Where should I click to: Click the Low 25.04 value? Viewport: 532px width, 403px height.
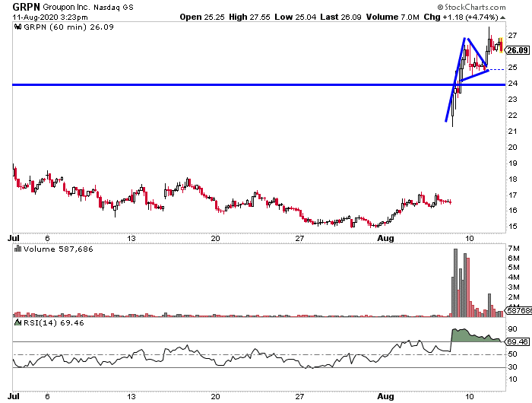point(295,17)
